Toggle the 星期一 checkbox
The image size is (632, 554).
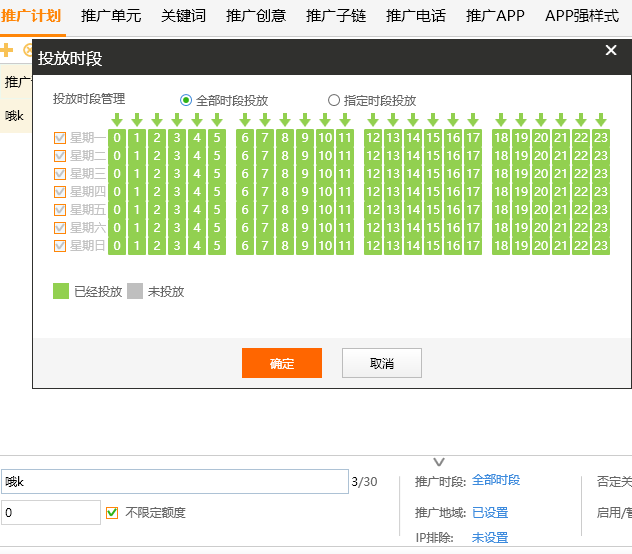[60, 138]
